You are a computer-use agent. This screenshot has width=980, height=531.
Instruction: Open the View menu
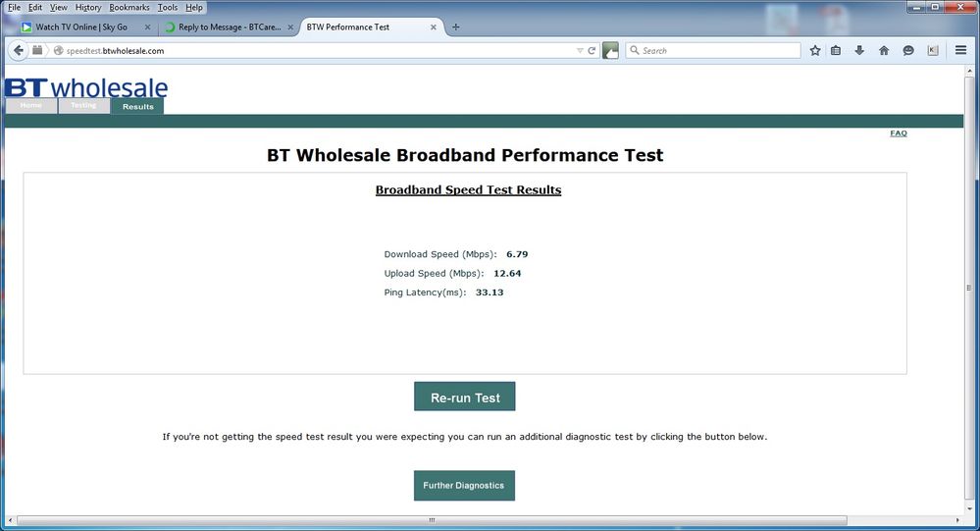(x=58, y=8)
